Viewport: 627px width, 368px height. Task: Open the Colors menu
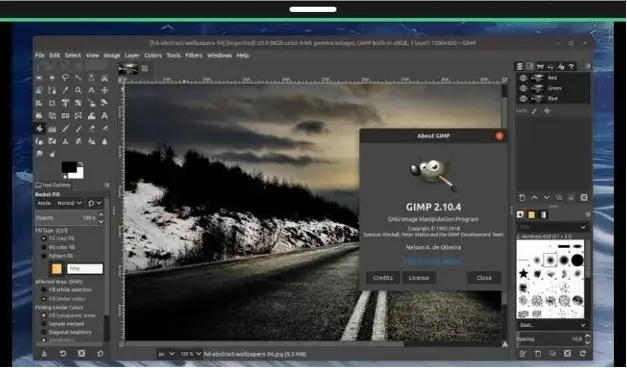(x=153, y=55)
